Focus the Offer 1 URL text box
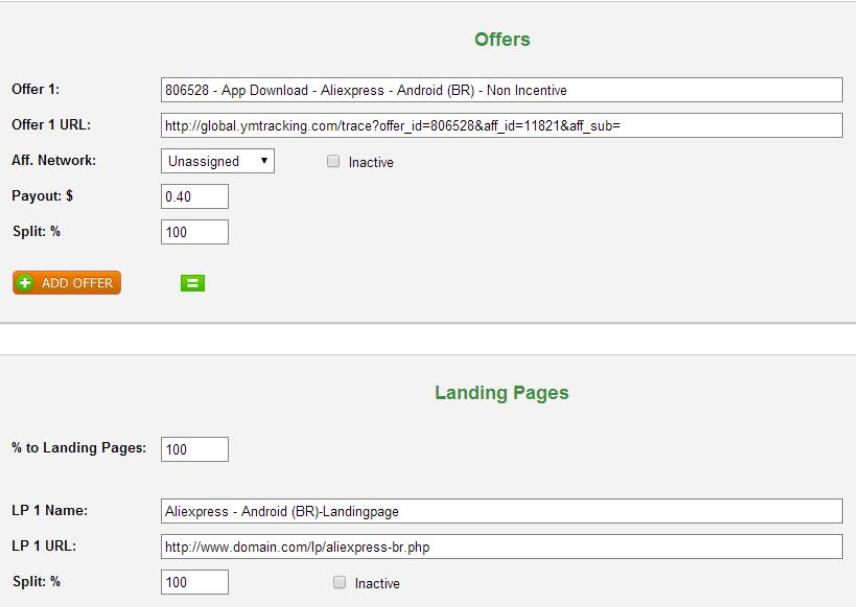Viewport: 856px width, 607px height. click(501, 126)
